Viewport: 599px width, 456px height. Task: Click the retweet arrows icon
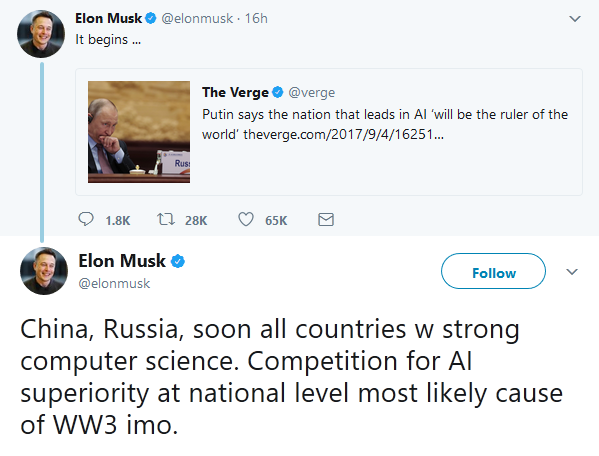166,219
